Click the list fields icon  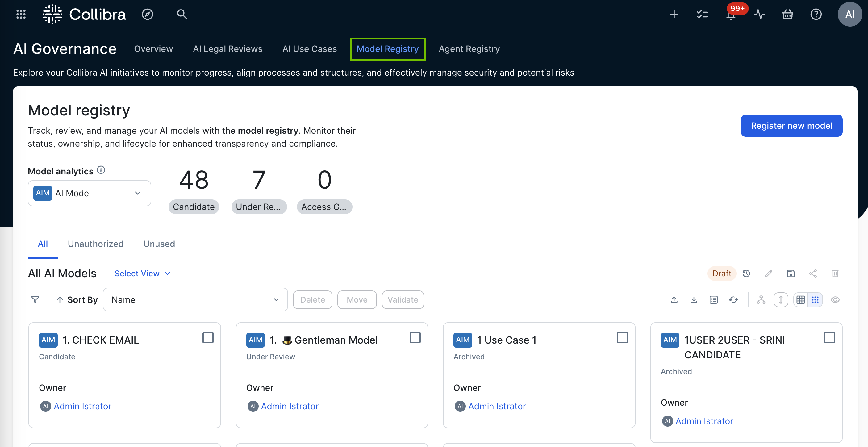point(713,300)
